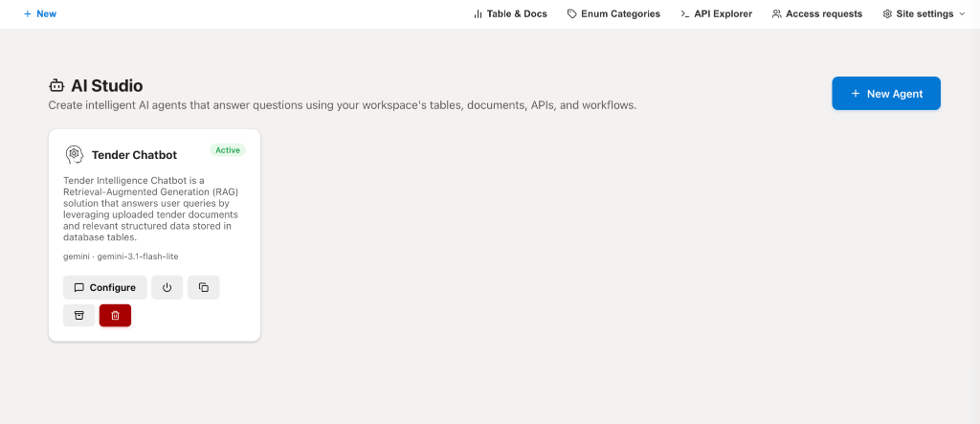Archive the Tender Chatbot agent

click(x=78, y=315)
